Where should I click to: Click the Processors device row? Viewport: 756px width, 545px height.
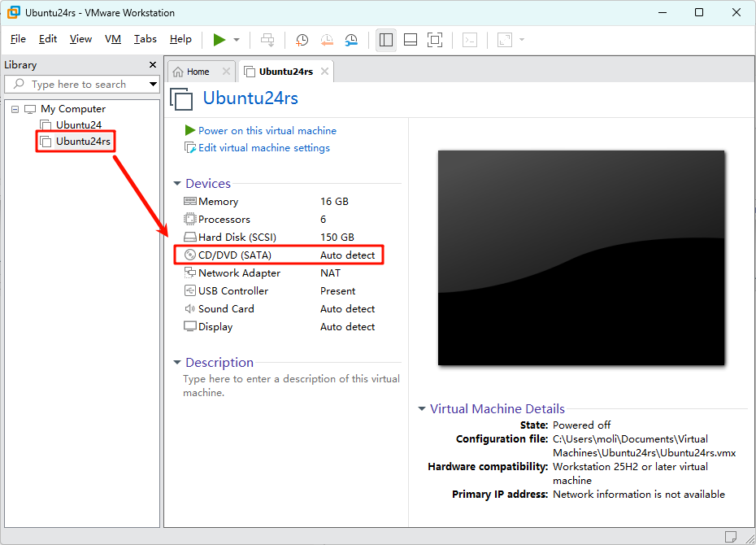280,220
